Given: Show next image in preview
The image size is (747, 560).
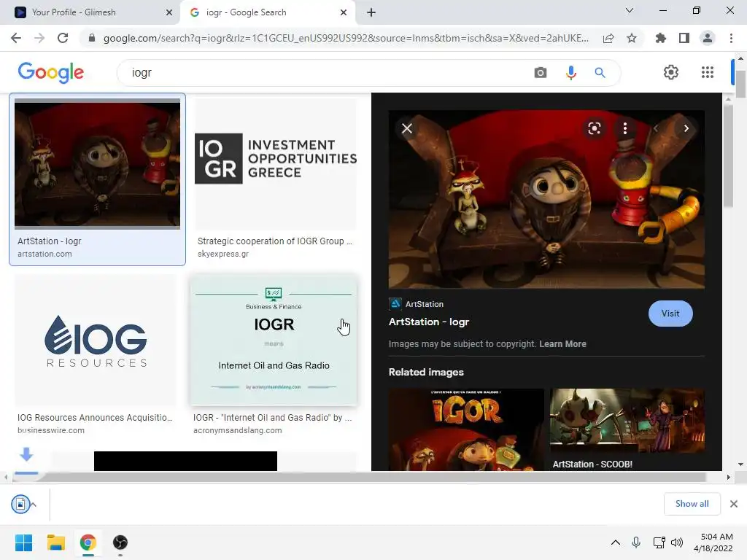Looking at the screenshot, I should coord(686,128).
